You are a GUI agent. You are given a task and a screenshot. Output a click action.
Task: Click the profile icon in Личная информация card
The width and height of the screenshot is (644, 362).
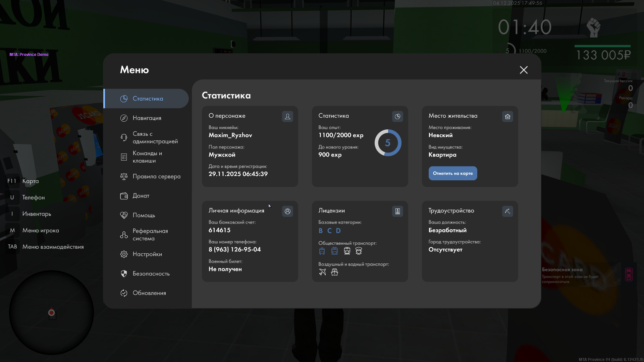[287, 211]
